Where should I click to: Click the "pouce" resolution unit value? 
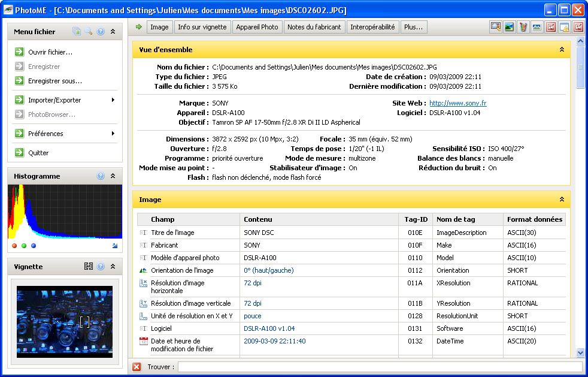tap(252, 316)
